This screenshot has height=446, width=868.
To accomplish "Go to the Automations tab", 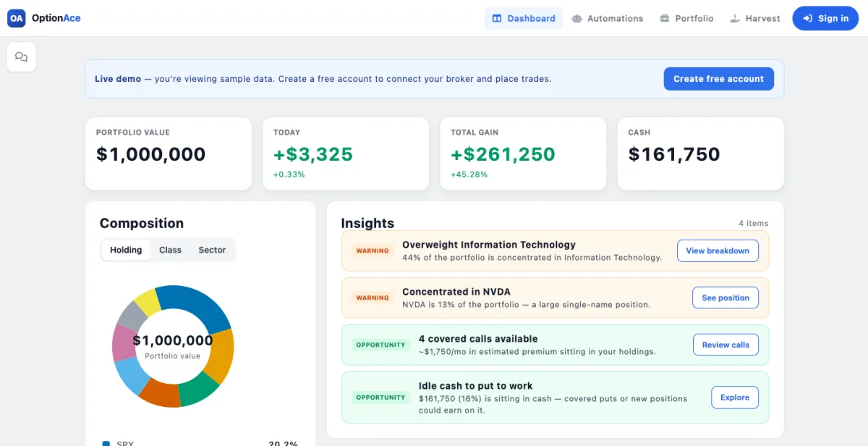I will 607,18.
